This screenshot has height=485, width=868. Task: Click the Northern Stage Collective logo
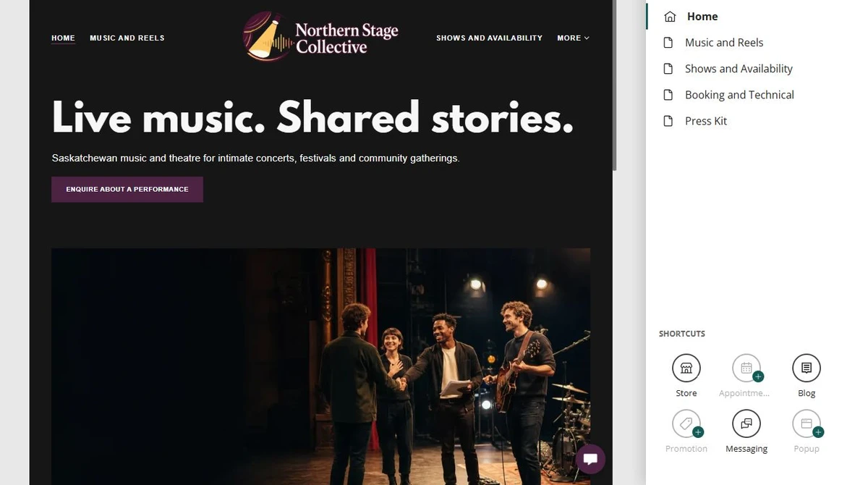(x=320, y=36)
